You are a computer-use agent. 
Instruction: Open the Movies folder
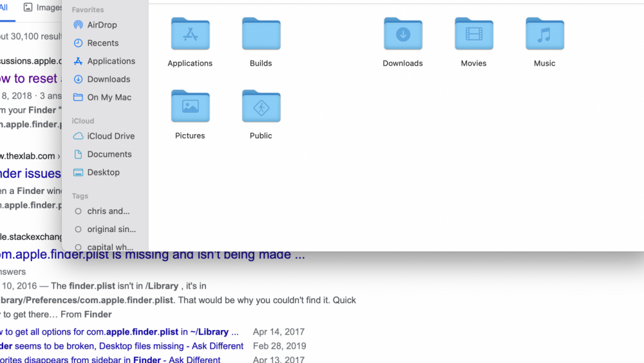[474, 34]
